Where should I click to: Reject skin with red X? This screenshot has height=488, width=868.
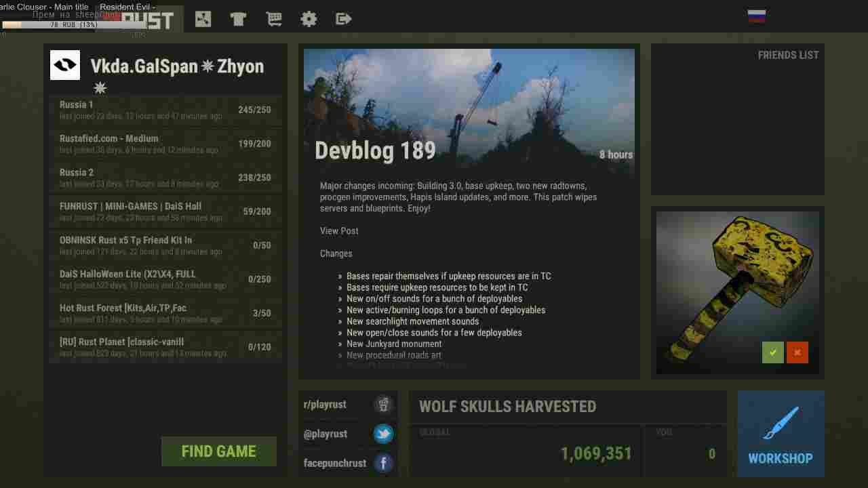797,352
